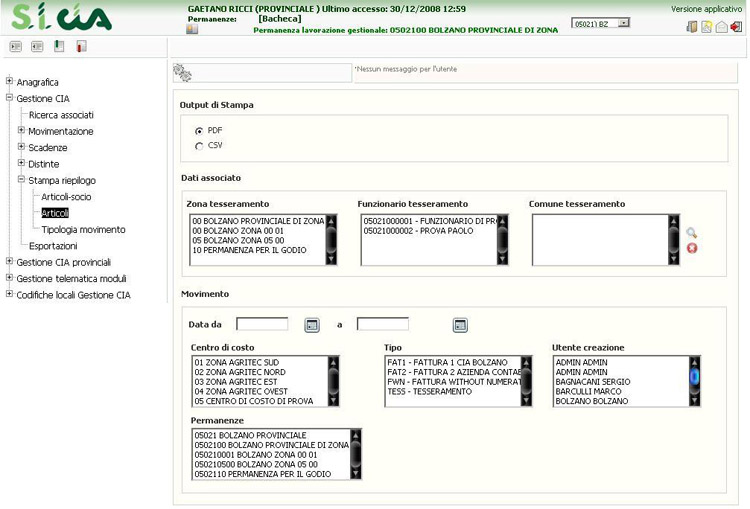Collapse the Gestione CIA tree node
750x509 pixels.
pos(9,98)
